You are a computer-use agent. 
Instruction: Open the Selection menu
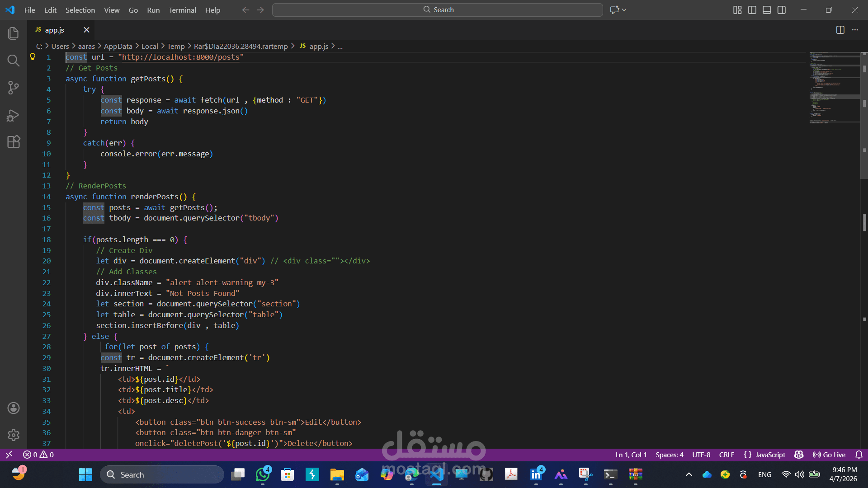click(80, 10)
